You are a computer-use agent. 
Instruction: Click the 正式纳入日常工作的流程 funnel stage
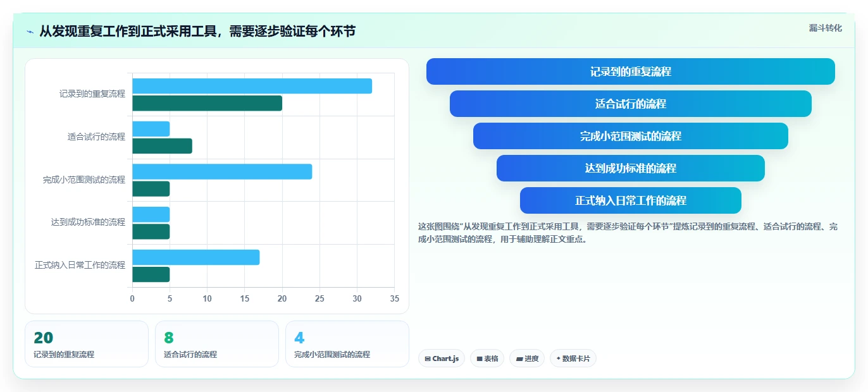pos(631,200)
